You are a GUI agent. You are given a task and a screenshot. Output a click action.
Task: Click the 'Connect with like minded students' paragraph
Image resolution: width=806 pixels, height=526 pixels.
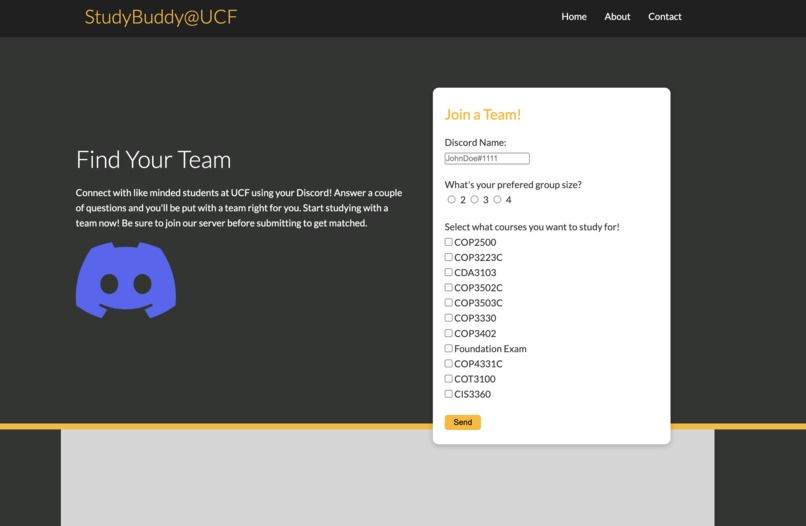[239, 208]
